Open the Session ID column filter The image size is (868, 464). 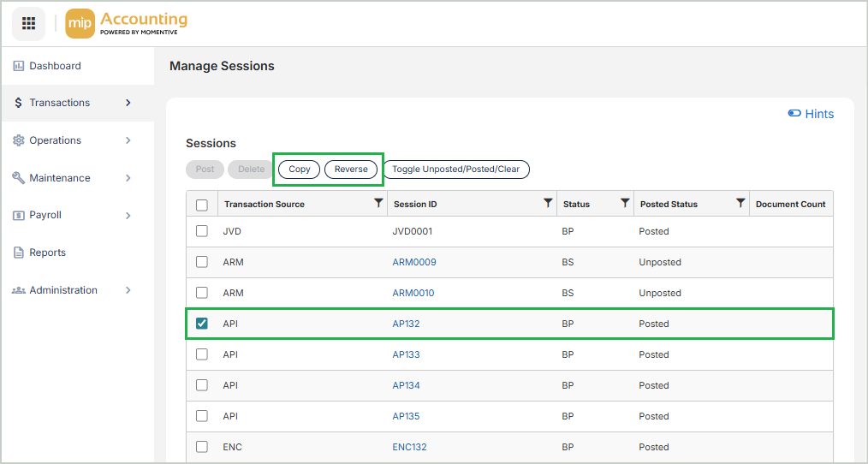pos(548,204)
